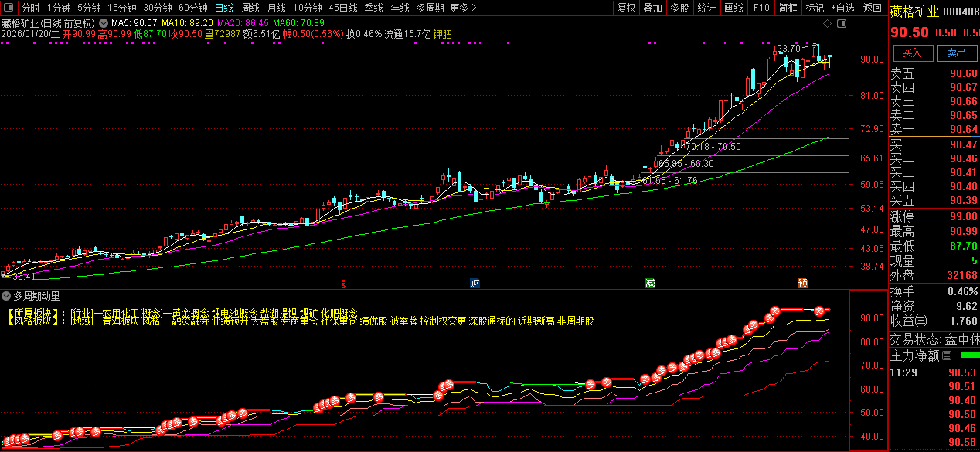Collapse the 多周期动量 indicator panel
This screenshot has height=452, width=980.
click(x=7, y=296)
